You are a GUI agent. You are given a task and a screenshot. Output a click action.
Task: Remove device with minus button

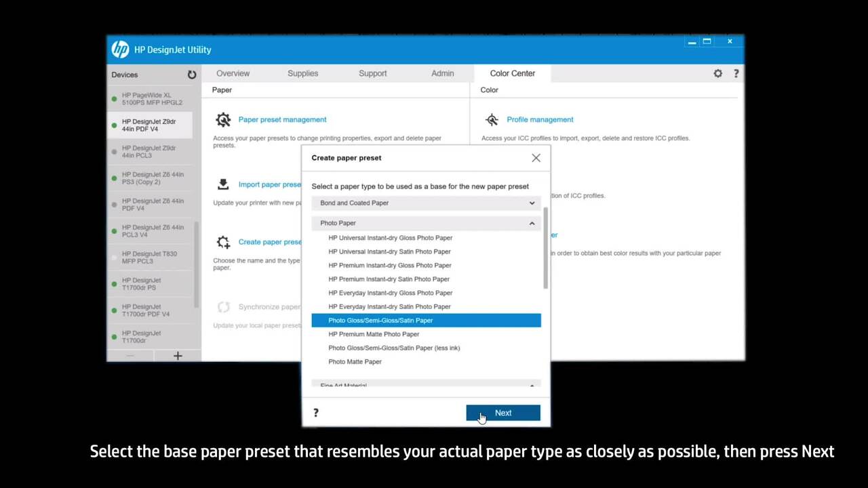click(130, 355)
